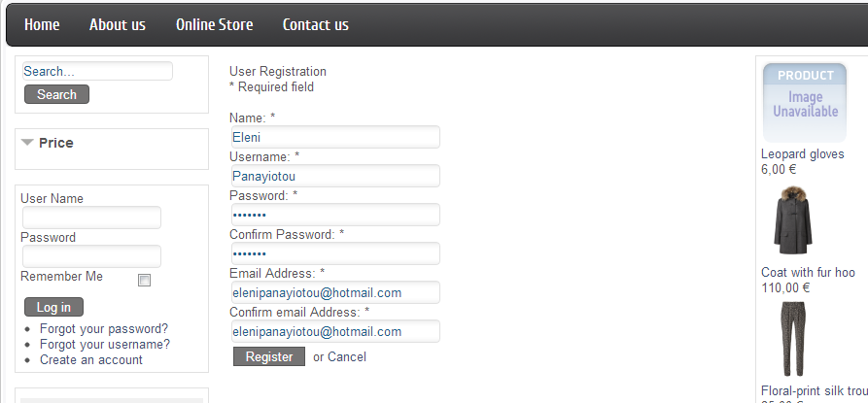The image size is (868, 403).
Task: Open the Leopard gloves product placeholder image
Action: (805, 103)
